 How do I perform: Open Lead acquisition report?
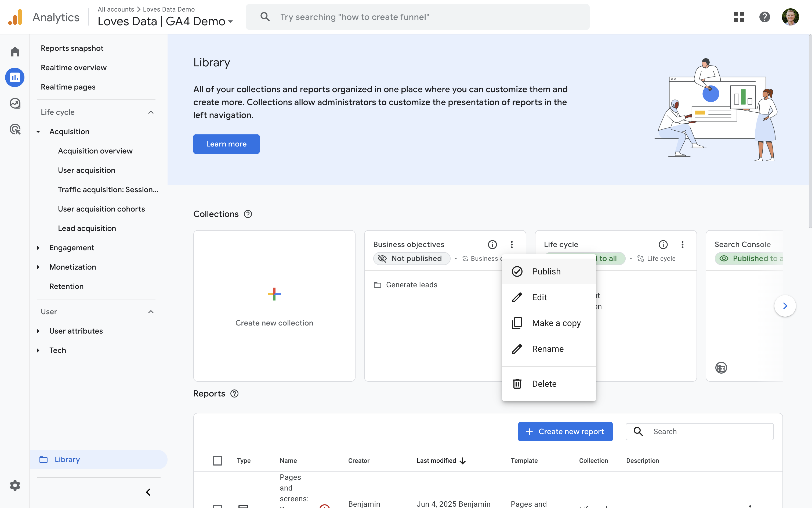tap(87, 228)
